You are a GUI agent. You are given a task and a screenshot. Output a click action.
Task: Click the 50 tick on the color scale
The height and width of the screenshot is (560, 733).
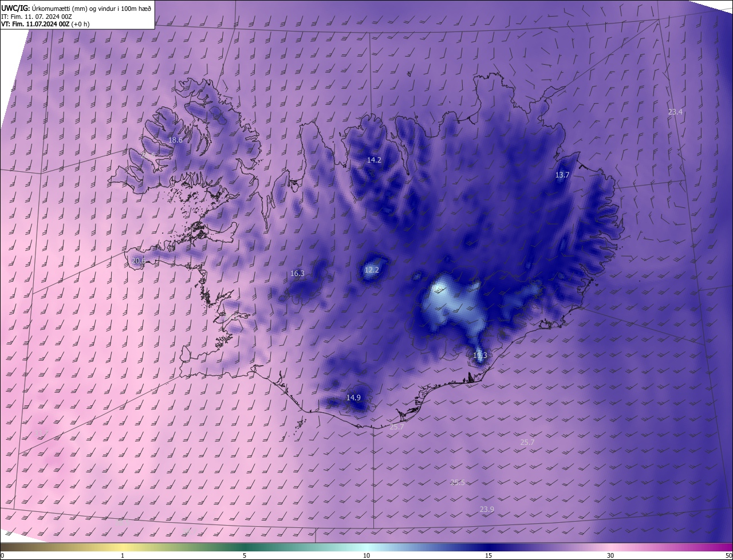point(728,555)
